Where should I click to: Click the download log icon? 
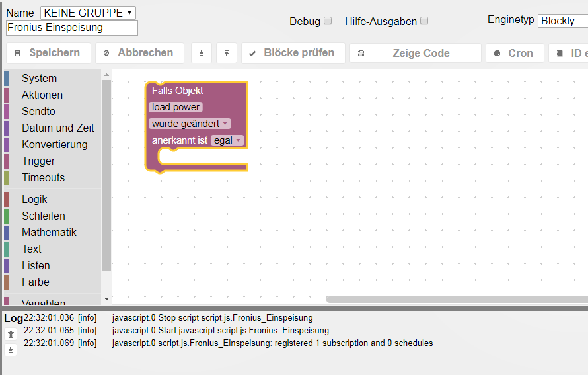point(11,350)
